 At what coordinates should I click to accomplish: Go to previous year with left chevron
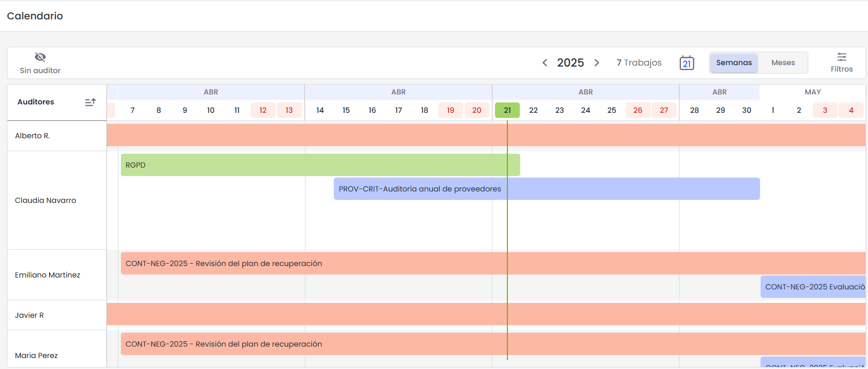tap(545, 63)
